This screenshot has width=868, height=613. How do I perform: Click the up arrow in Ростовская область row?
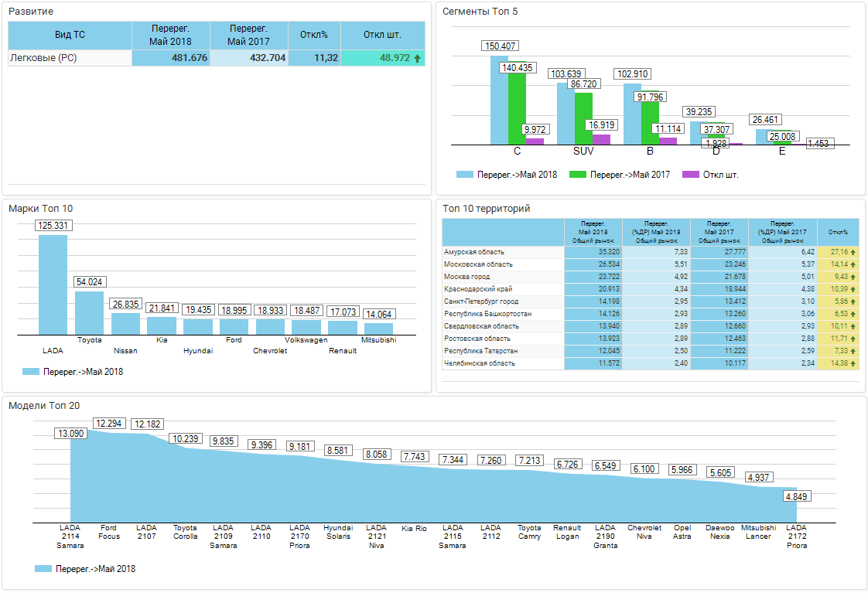tap(853, 339)
